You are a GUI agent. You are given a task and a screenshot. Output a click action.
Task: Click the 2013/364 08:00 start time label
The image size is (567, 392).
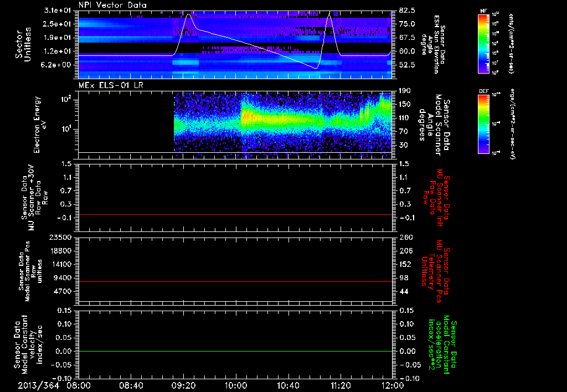54,385
